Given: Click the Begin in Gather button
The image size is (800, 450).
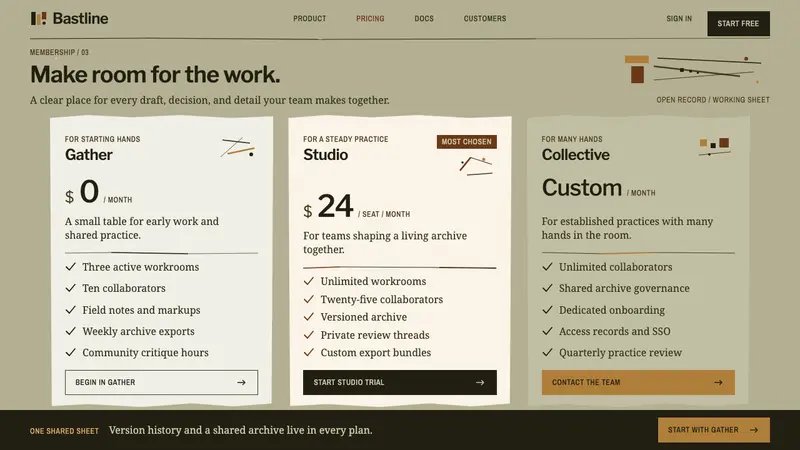Looking at the screenshot, I should coord(161,382).
